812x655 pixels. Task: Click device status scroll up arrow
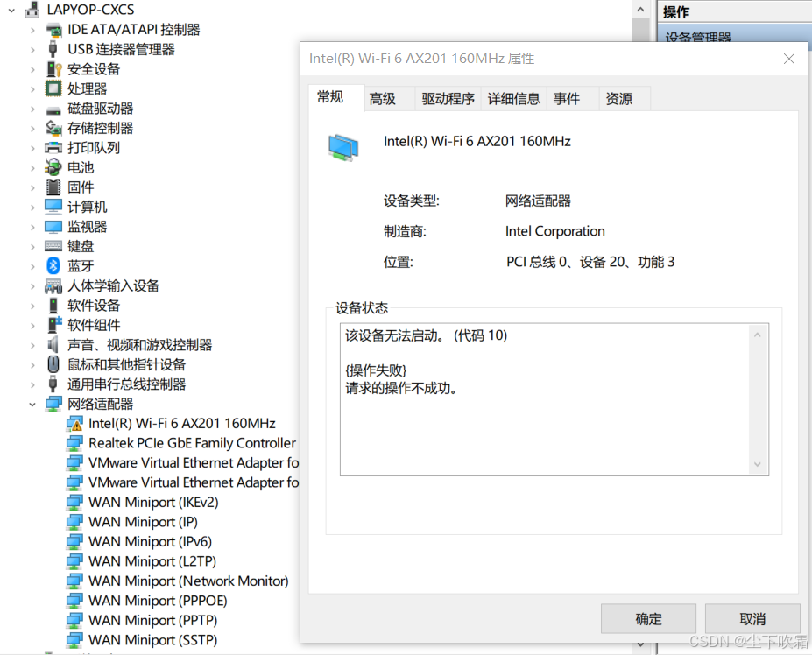pos(758,335)
